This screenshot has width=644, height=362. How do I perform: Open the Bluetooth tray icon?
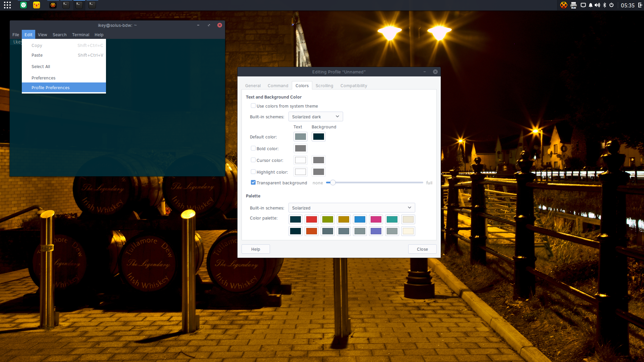coord(605,5)
